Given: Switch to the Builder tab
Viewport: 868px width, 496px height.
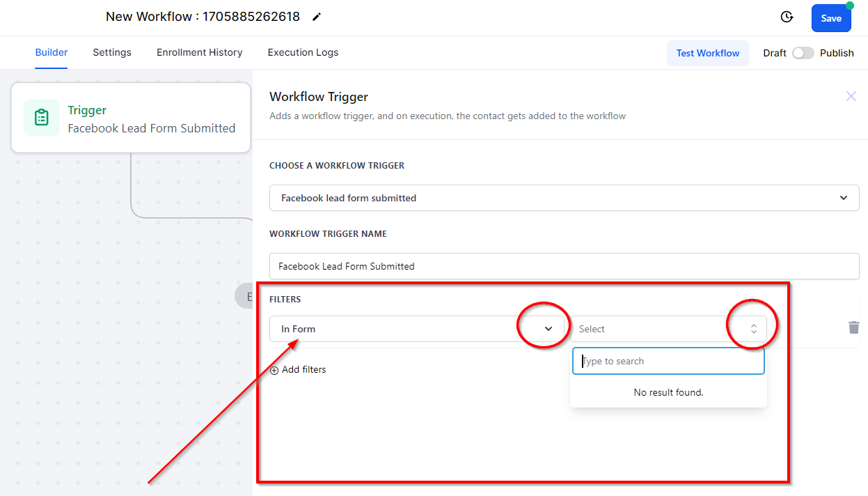Looking at the screenshot, I should (52, 52).
